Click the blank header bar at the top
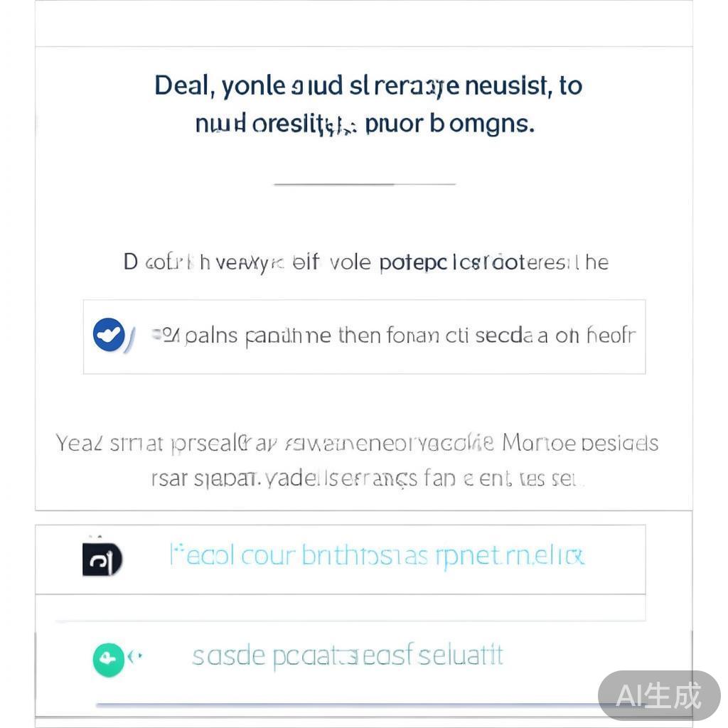The width and height of the screenshot is (728, 728). coord(364,23)
